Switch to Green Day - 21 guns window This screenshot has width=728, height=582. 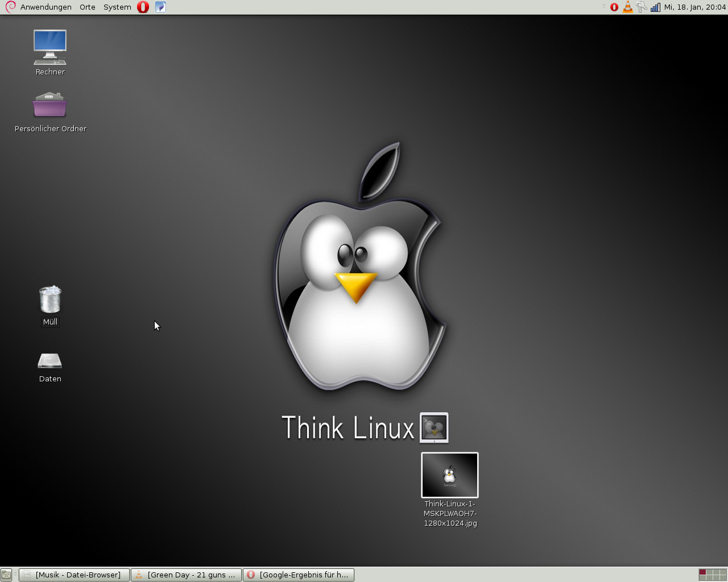pos(186,575)
